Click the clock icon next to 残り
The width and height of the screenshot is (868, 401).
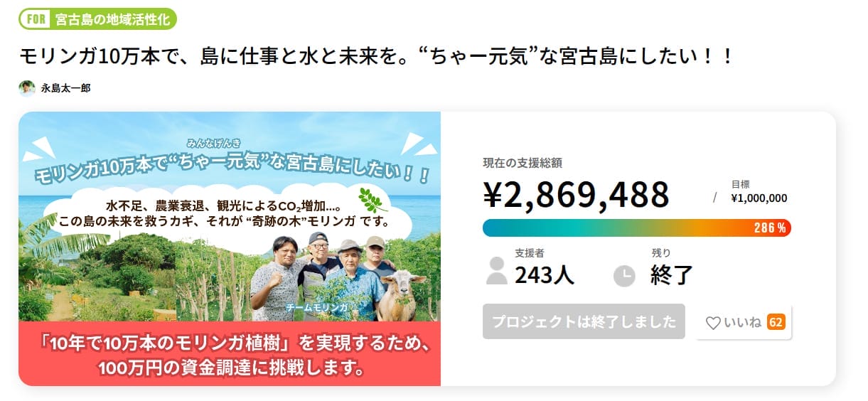coord(623,276)
